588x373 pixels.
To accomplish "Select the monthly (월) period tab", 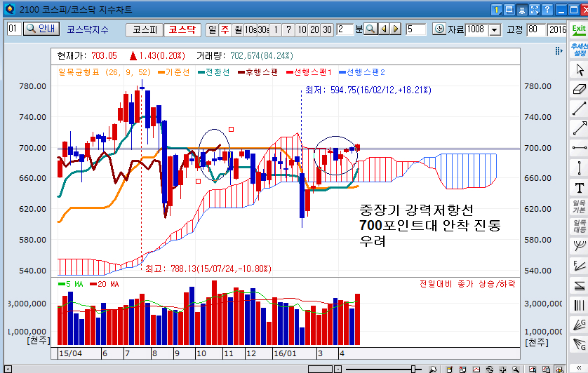I will point(238,29).
